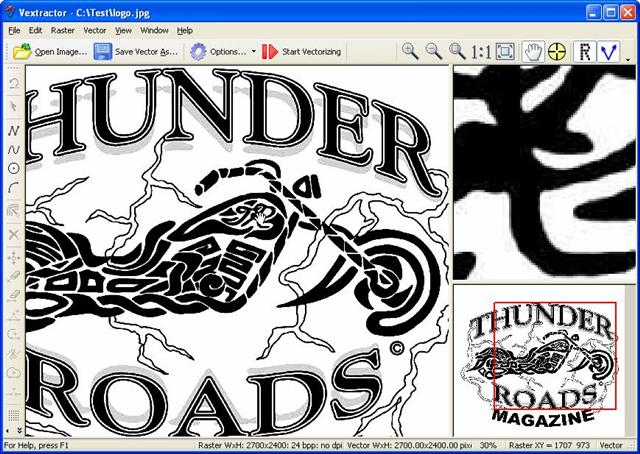
Task: Click the offset curves select tool
Action: (14, 210)
